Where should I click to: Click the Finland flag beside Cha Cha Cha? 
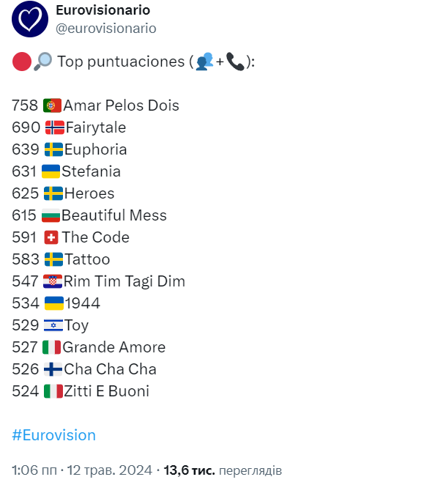click(x=53, y=369)
